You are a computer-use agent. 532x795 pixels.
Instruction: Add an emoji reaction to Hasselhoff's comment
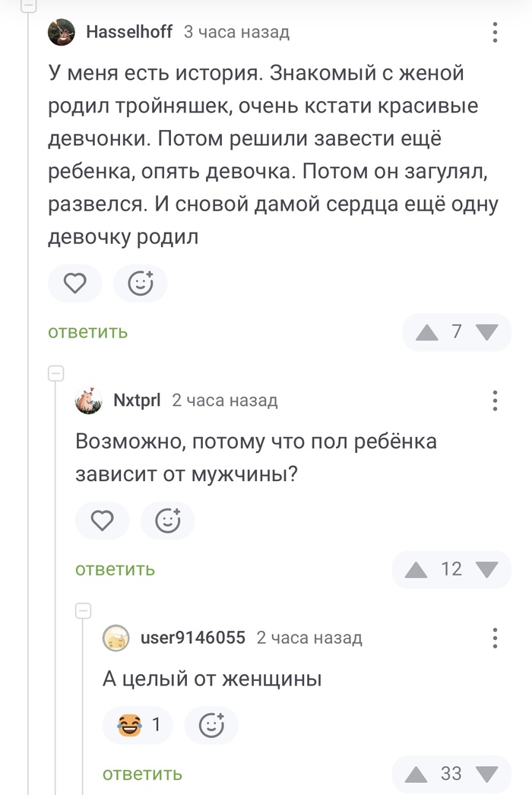[x=140, y=283]
